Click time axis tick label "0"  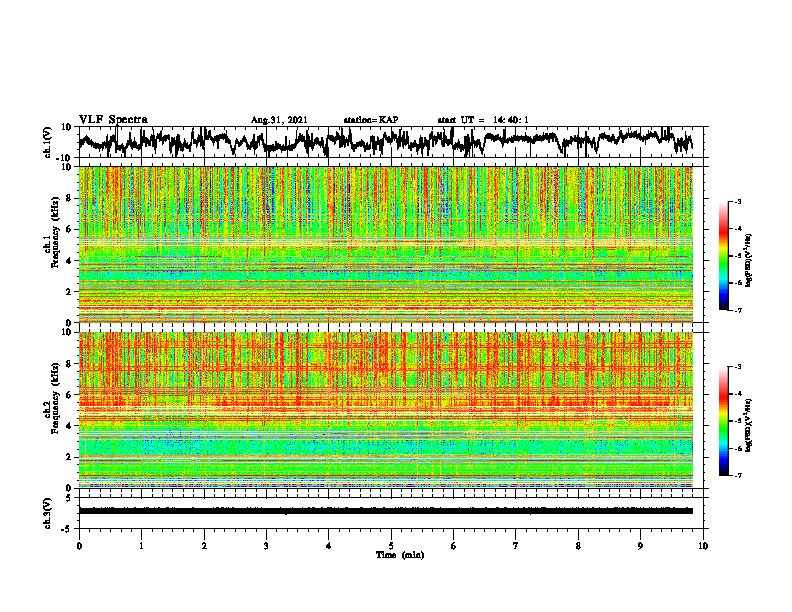[x=79, y=546]
